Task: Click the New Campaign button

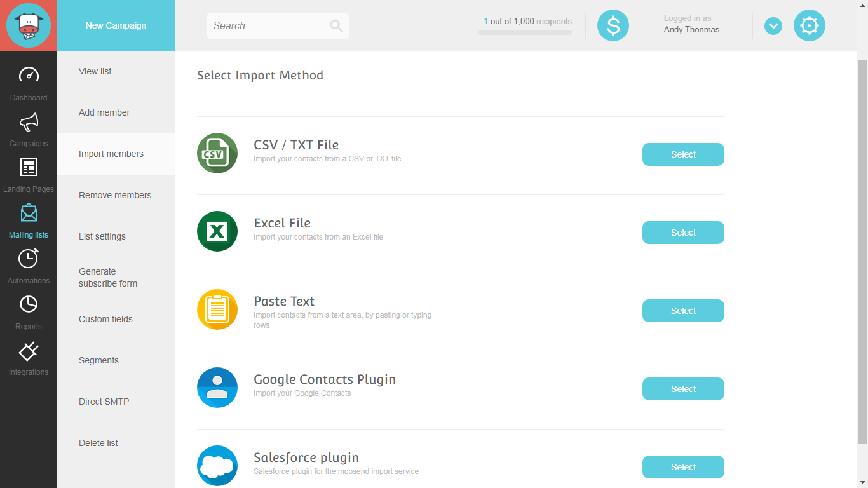Action: [116, 25]
